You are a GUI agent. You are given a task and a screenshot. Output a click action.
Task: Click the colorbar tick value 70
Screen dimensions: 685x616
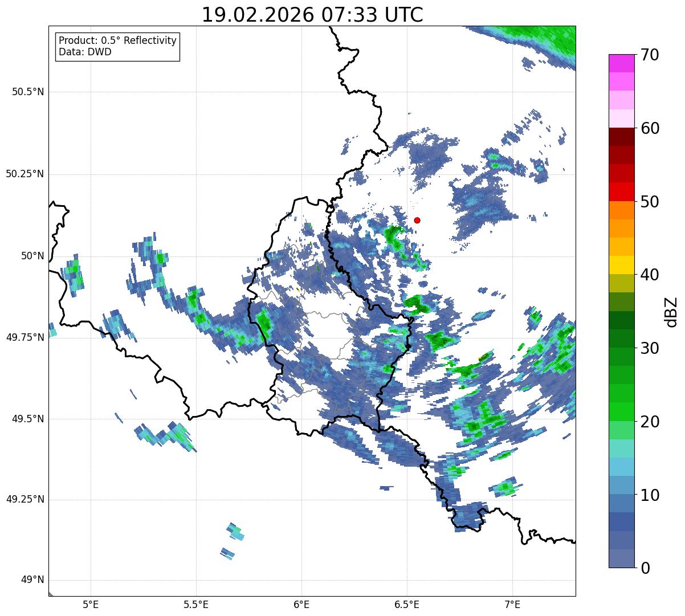click(650, 55)
